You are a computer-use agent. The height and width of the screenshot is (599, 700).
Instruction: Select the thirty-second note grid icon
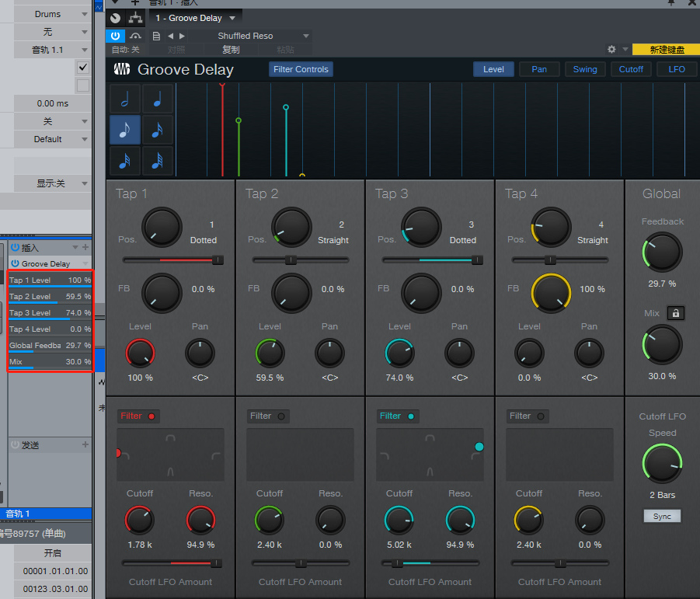(x=125, y=161)
